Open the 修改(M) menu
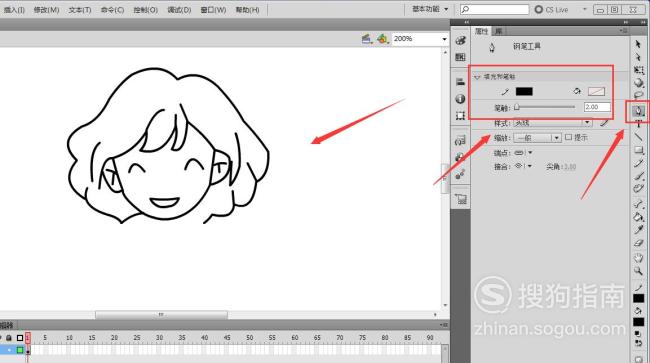Image resolution: width=650 pixels, height=363 pixels. point(46,10)
